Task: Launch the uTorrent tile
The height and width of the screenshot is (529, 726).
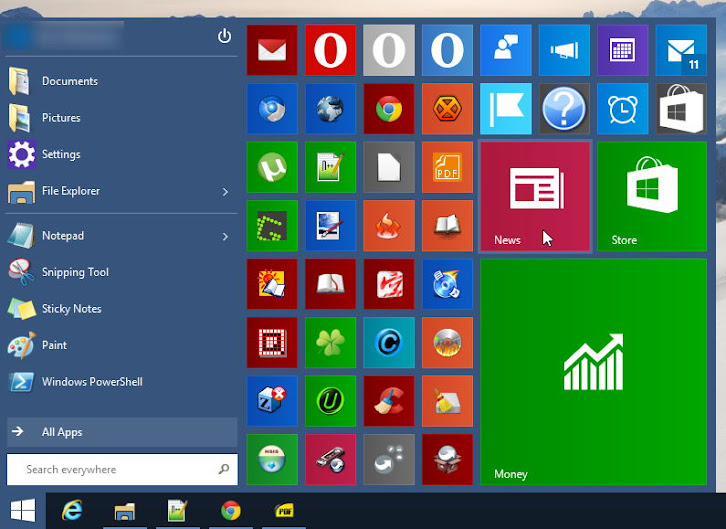Action: point(272,167)
